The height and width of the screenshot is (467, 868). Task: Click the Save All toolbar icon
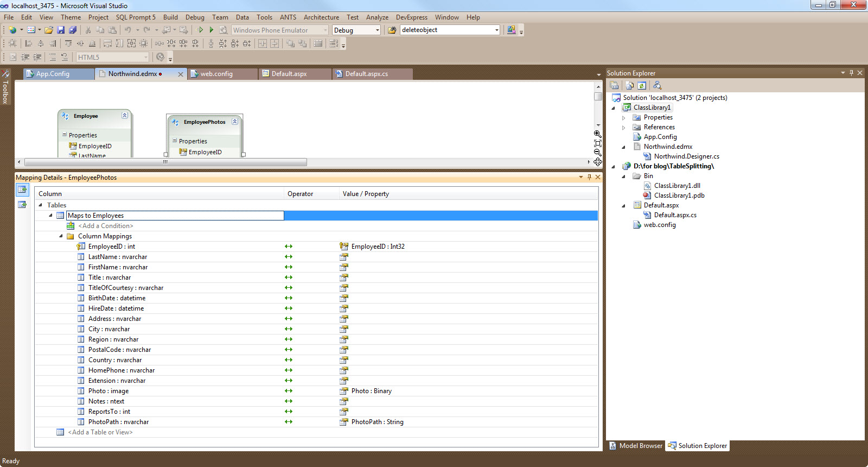point(73,30)
